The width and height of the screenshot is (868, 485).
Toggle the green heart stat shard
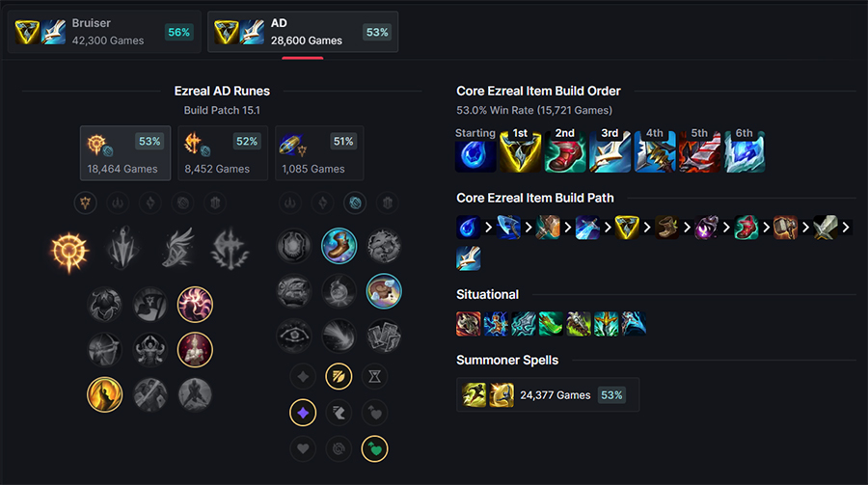[x=375, y=449]
